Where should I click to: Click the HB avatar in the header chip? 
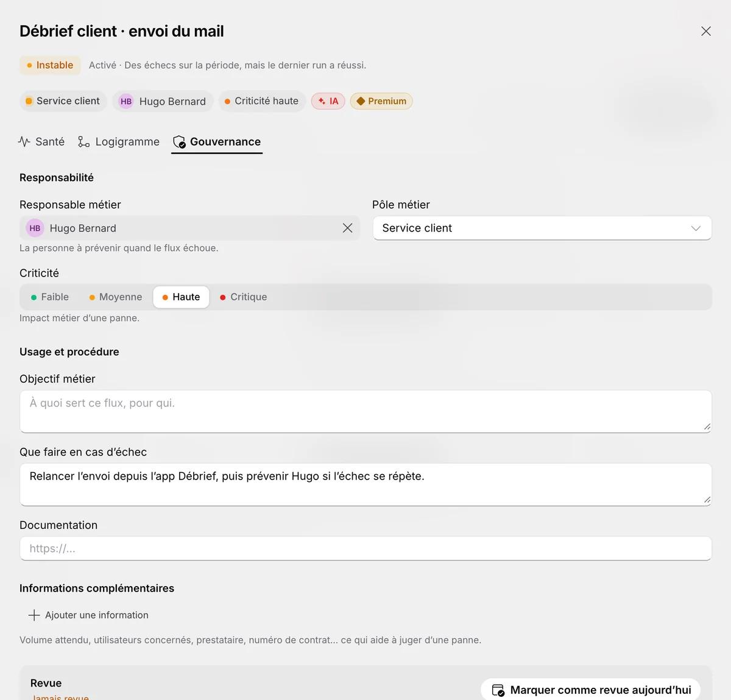coord(126,101)
